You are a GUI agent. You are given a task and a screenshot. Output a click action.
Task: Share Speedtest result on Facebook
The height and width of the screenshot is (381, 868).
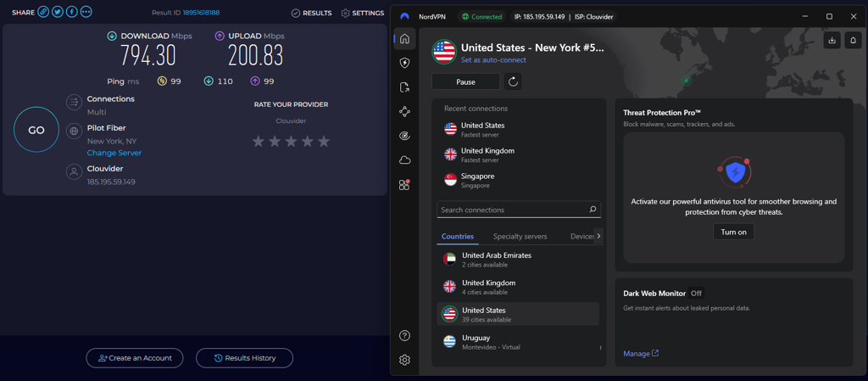pos(72,12)
